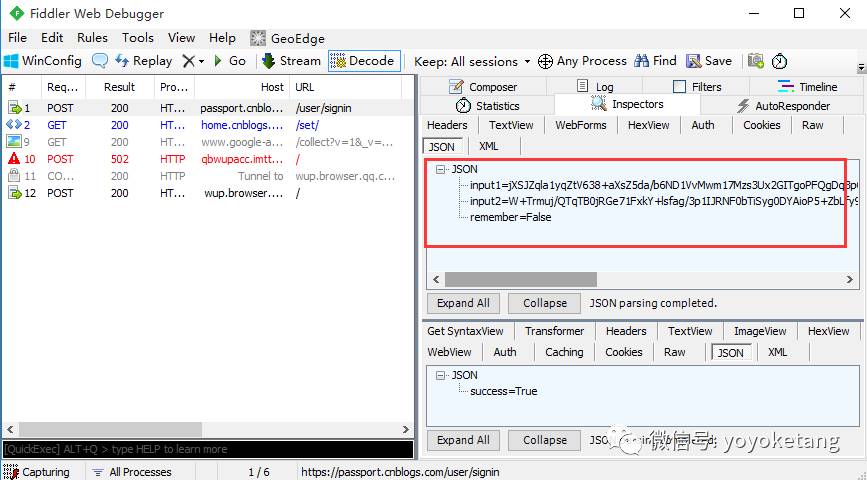This screenshot has height=480, width=867.
Task: Collapse the request JSON tree node
Action: (x=441, y=169)
